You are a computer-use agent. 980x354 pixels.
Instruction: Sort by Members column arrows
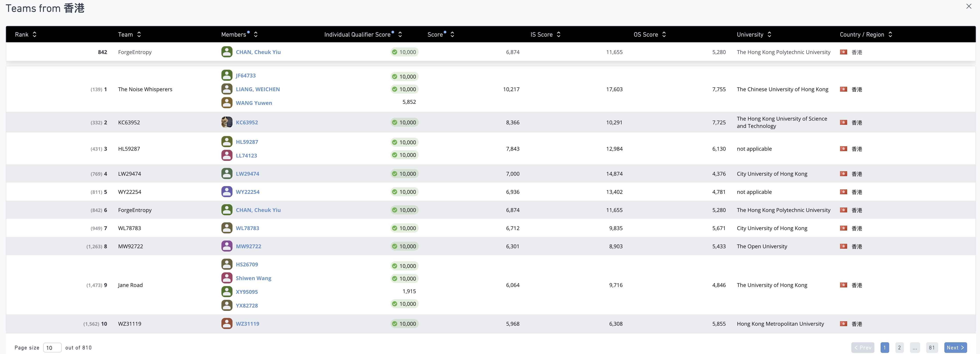click(x=256, y=34)
